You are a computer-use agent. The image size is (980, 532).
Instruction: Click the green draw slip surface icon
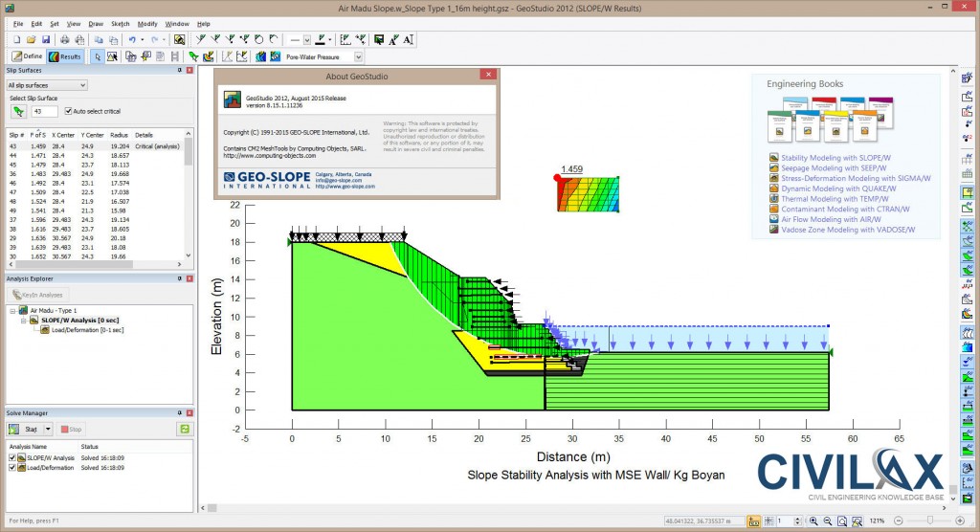click(193, 56)
